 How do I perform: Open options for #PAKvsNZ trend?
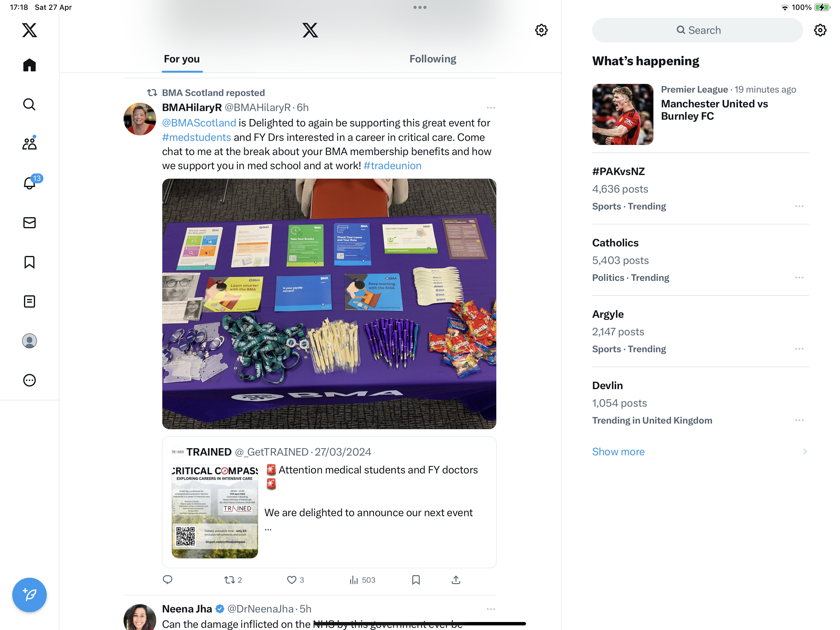pos(799,206)
